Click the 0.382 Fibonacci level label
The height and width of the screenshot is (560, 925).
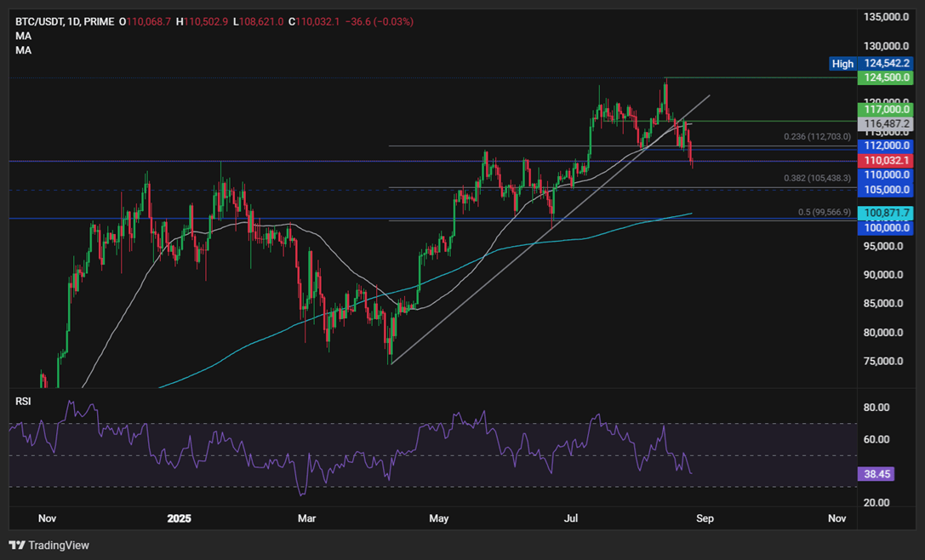point(817,178)
